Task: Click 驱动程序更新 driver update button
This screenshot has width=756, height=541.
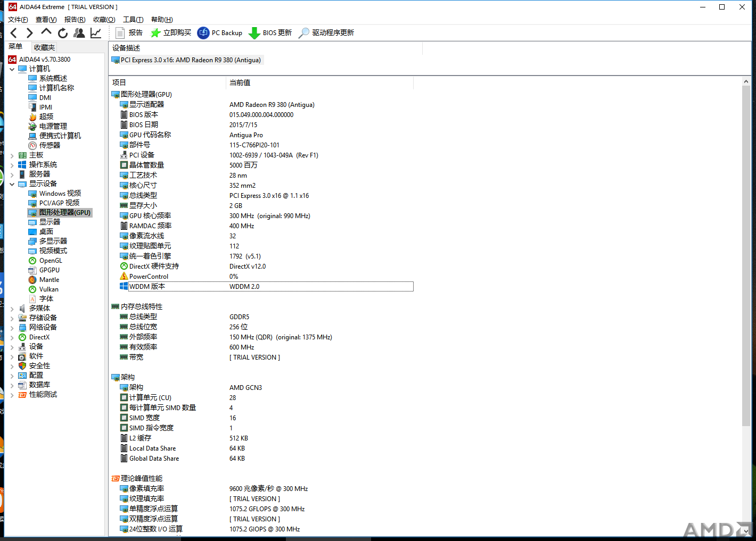Action: click(326, 33)
